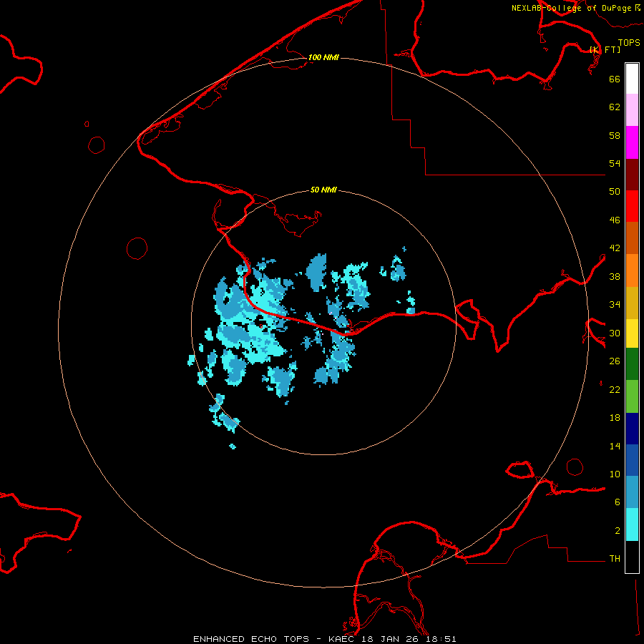Click the ENHANCED ECHO TOPS caption text

(251, 639)
